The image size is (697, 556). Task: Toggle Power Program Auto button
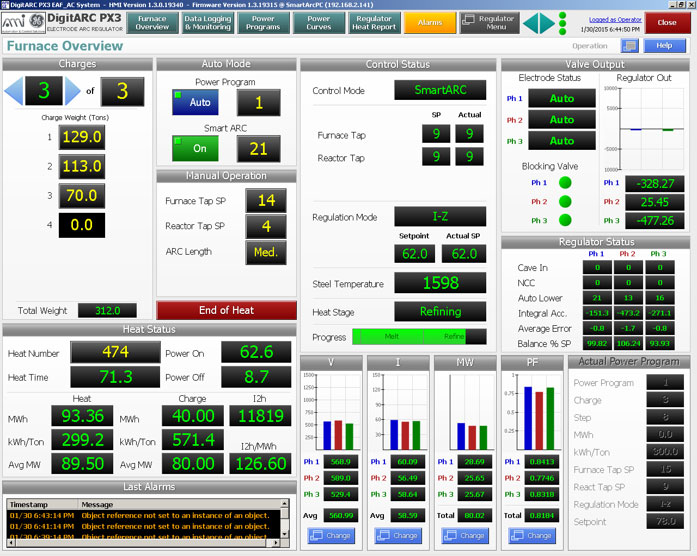point(195,102)
